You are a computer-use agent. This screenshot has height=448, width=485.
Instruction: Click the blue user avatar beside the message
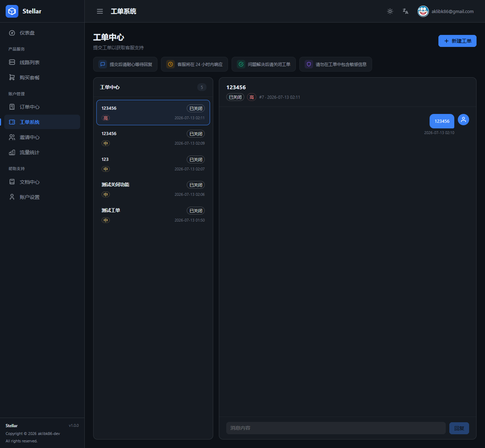click(463, 120)
